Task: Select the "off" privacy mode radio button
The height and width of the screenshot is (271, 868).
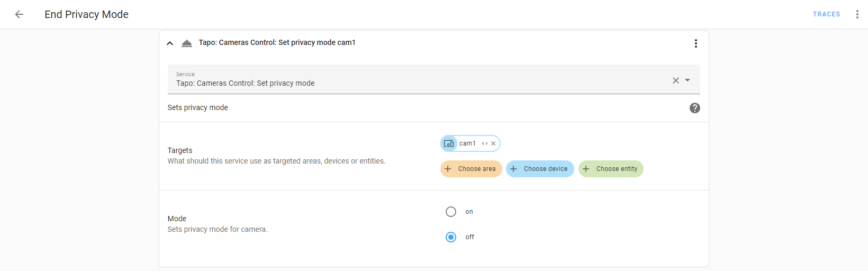Action: (x=451, y=237)
